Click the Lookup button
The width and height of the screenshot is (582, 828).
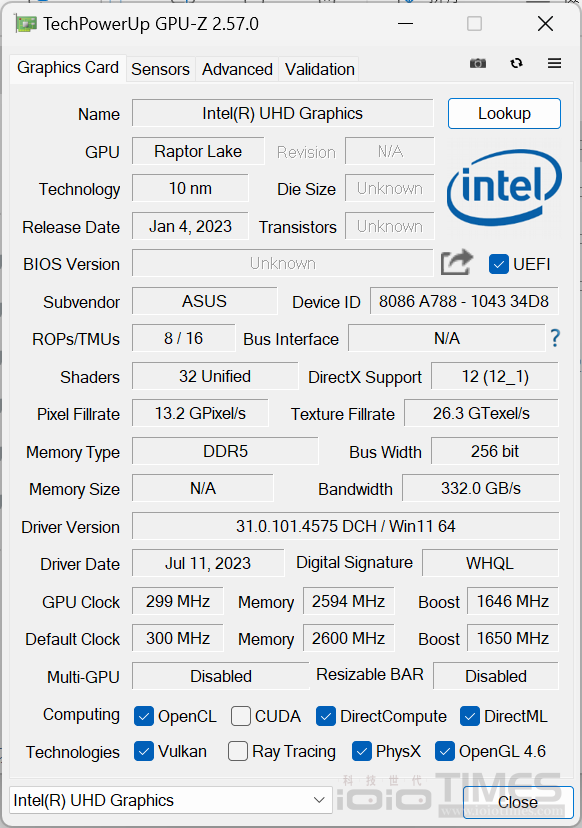(x=504, y=114)
